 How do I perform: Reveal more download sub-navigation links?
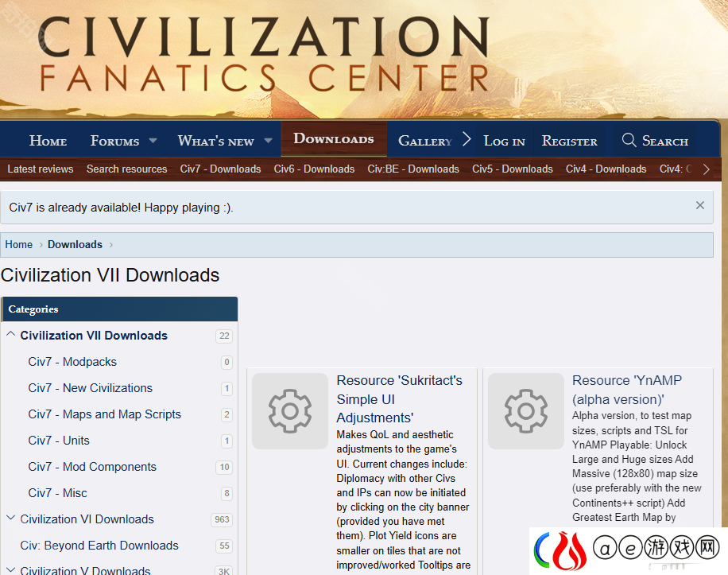click(x=707, y=169)
